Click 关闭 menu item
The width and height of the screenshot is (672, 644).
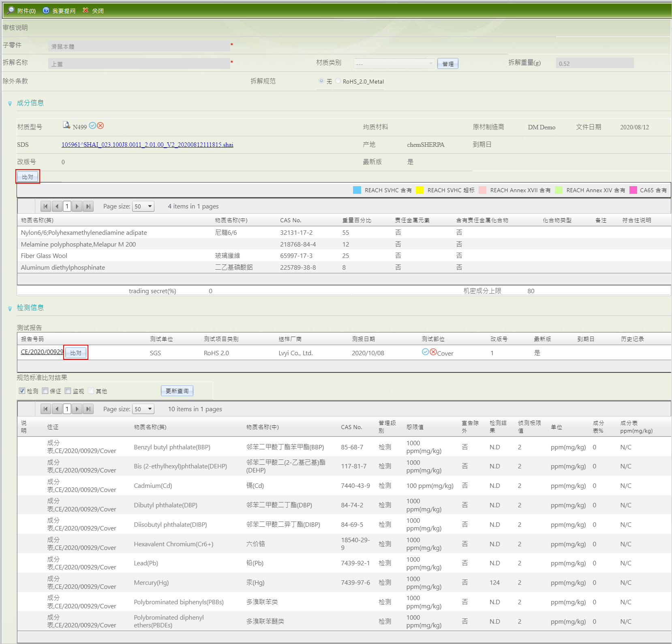click(98, 11)
